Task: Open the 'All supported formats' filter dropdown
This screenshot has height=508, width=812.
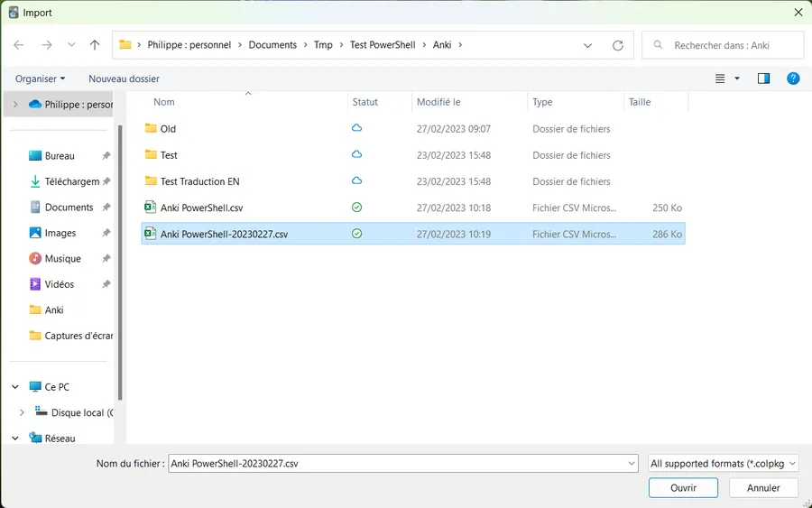Action: 723,464
